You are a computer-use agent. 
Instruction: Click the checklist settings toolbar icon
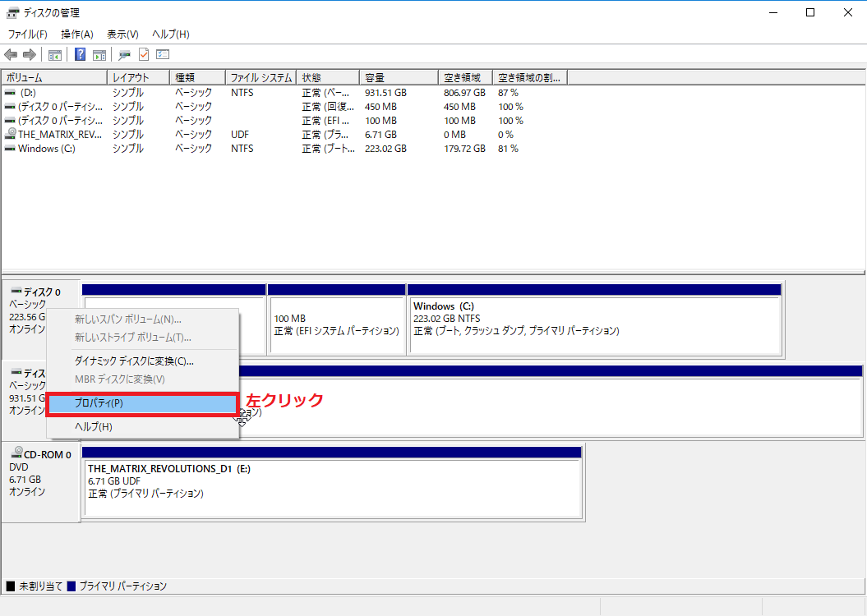(x=163, y=54)
